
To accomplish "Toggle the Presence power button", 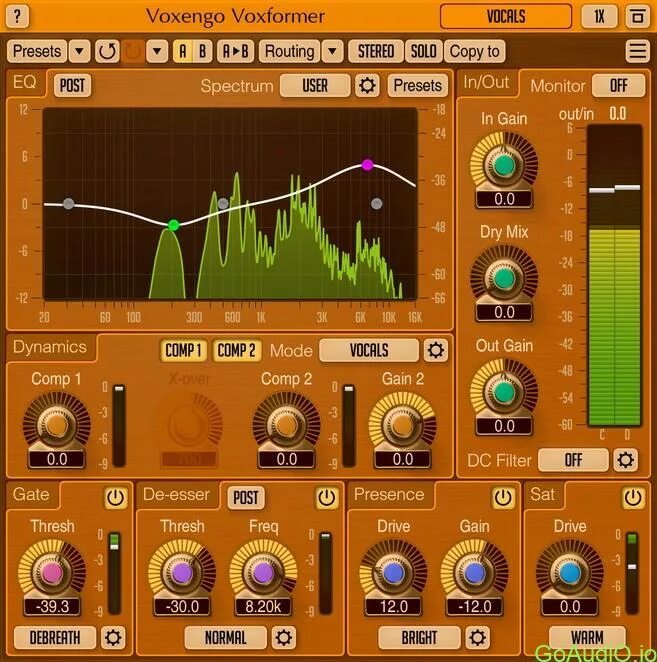I will [x=502, y=498].
